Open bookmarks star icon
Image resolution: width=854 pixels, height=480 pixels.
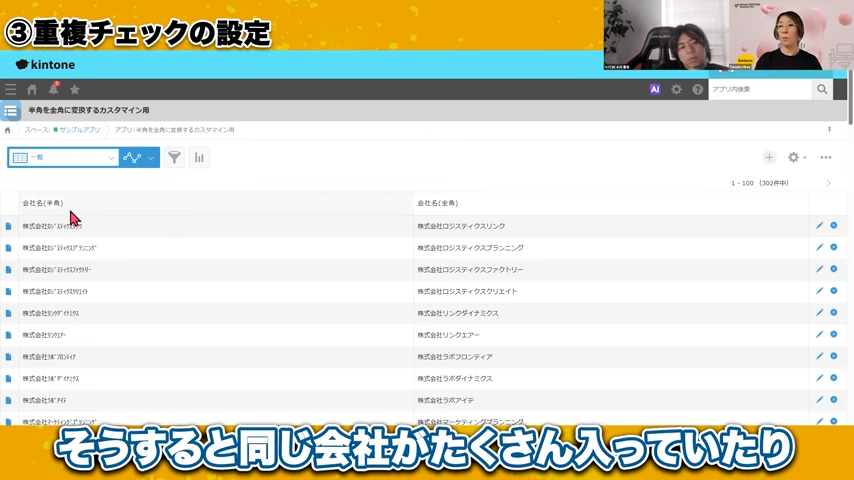(75, 89)
